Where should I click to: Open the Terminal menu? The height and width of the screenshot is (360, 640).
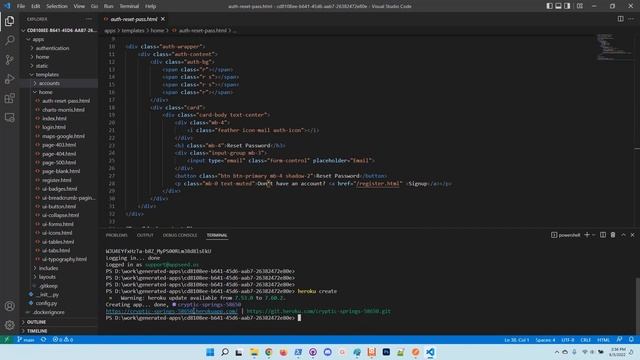tap(129, 6)
